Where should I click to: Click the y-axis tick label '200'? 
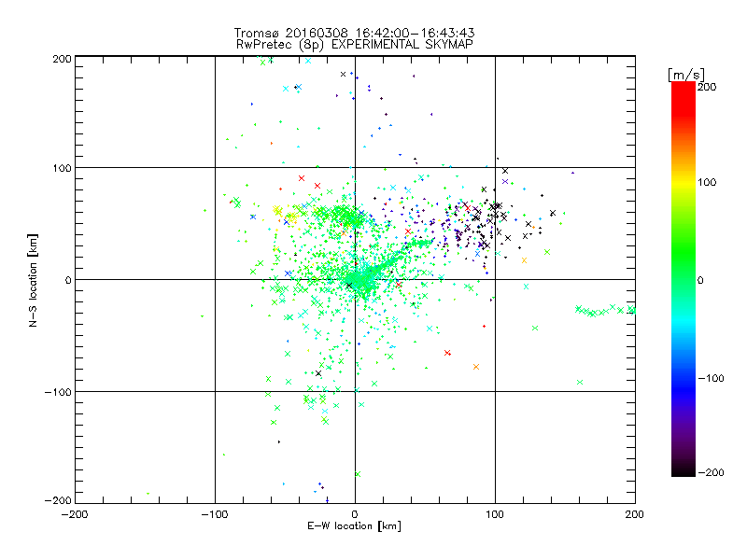coord(62,59)
